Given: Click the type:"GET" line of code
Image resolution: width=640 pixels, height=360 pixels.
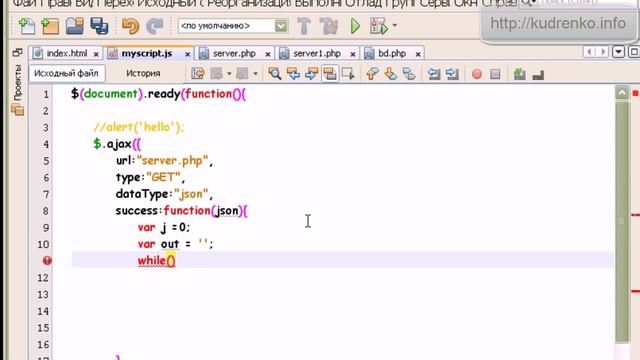Looking at the screenshot, I should click(150, 178).
